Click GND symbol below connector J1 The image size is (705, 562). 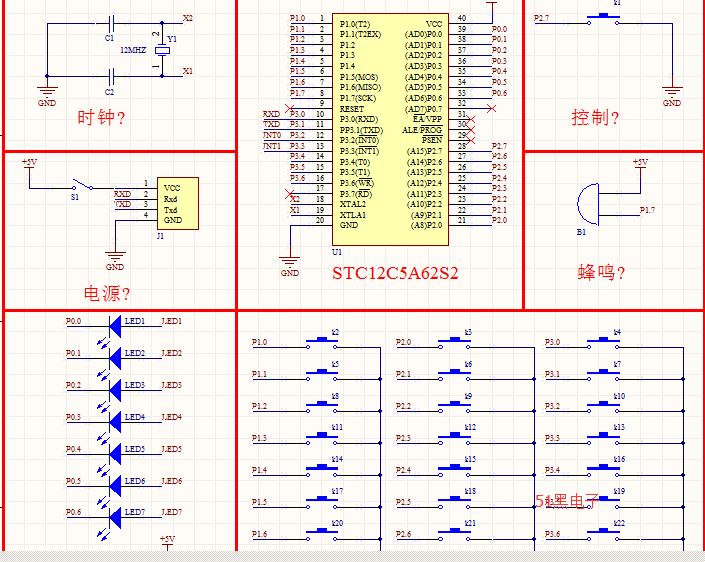[115, 259]
